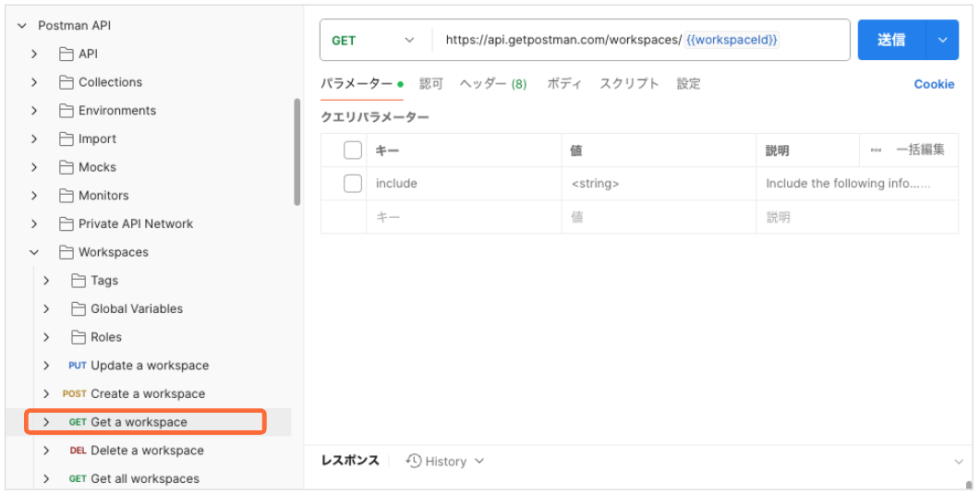The height and width of the screenshot is (494, 980).
Task: Expand the Import folder chevron
Action: (x=34, y=139)
